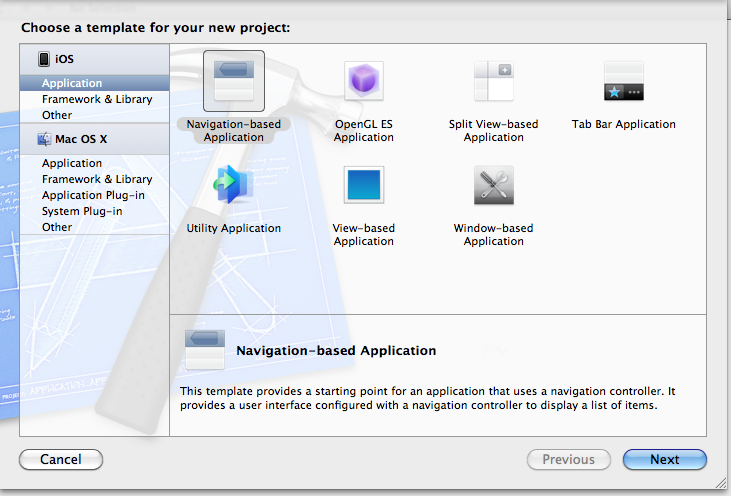Click the Mac OS X Finder icon in sidebar
The height and width of the screenshot is (496, 731).
point(44,139)
